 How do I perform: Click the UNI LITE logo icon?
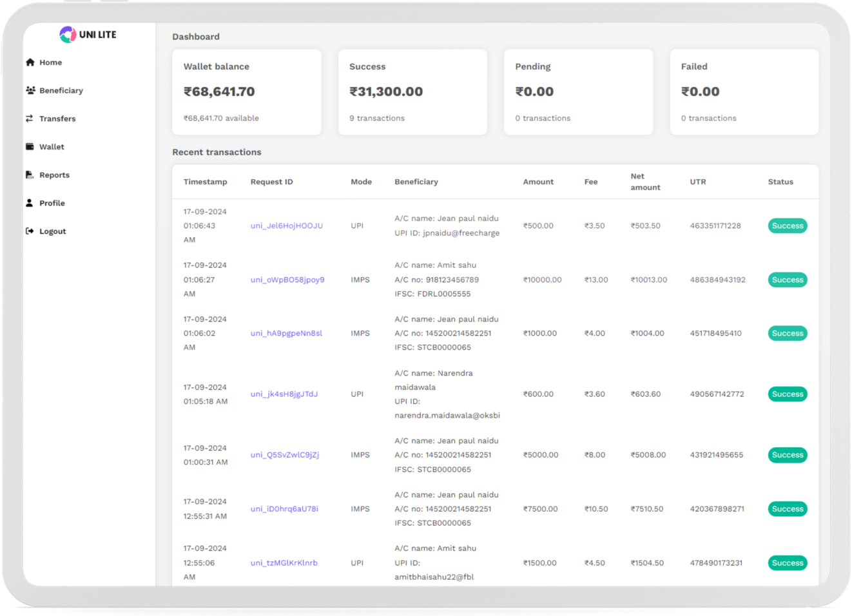[x=68, y=35]
